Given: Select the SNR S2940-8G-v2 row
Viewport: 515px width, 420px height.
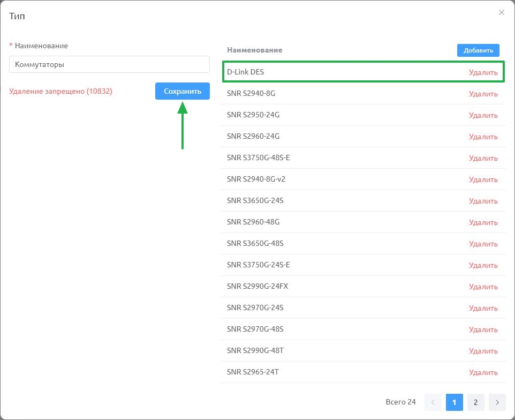Looking at the screenshot, I should 363,179.
